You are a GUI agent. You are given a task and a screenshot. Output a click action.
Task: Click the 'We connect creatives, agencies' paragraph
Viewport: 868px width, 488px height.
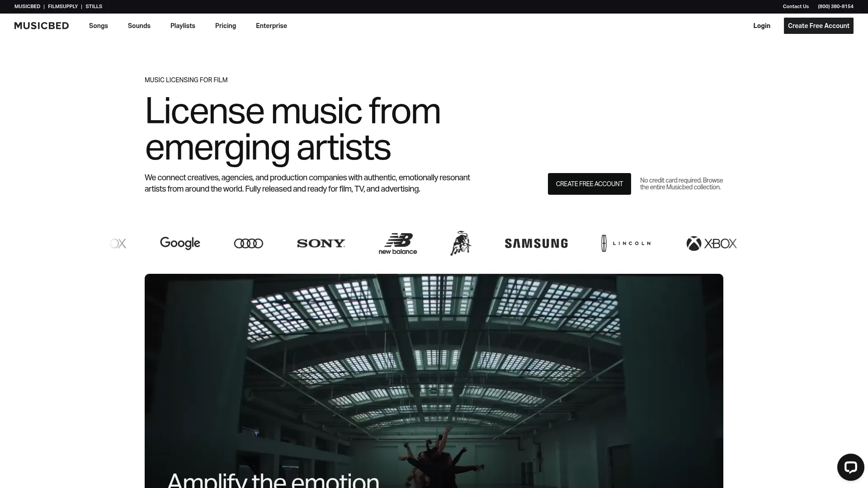click(x=307, y=183)
